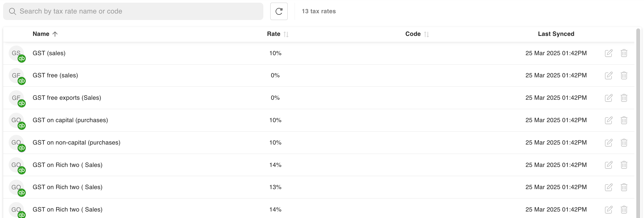The height and width of the screenshot is (218, 644).
Task: Click the GS avatar with QuickBooks badge
Action: click(17, 54)
